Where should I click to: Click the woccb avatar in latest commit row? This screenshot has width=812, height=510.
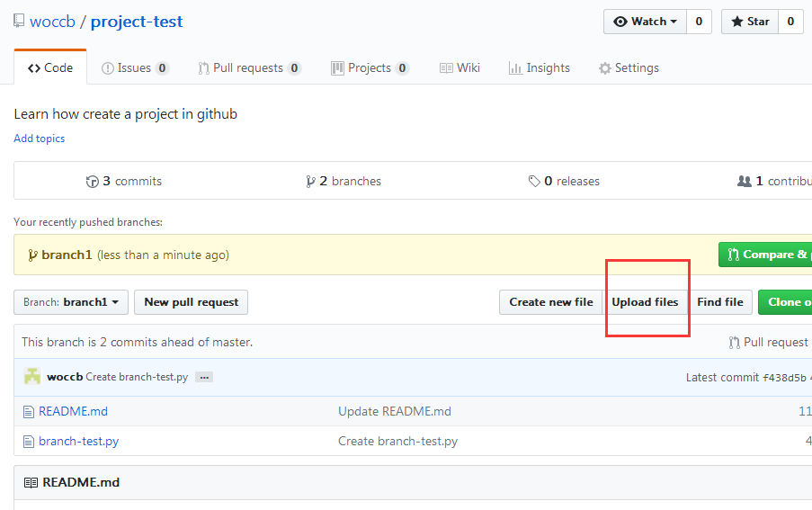32,376
